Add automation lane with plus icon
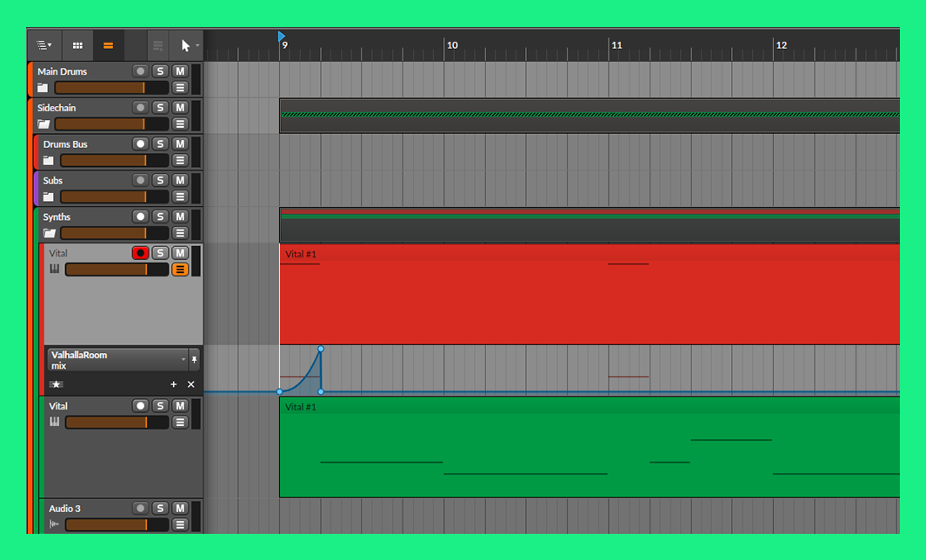Viewport: 926px width, 560px height. [173, 384]
